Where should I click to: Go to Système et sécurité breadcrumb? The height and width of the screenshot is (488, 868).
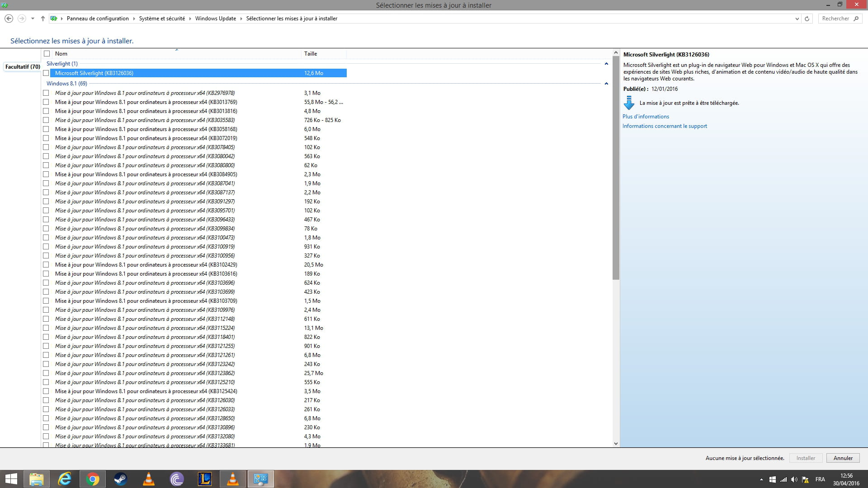pyautogui.click(x=162, y=19)
